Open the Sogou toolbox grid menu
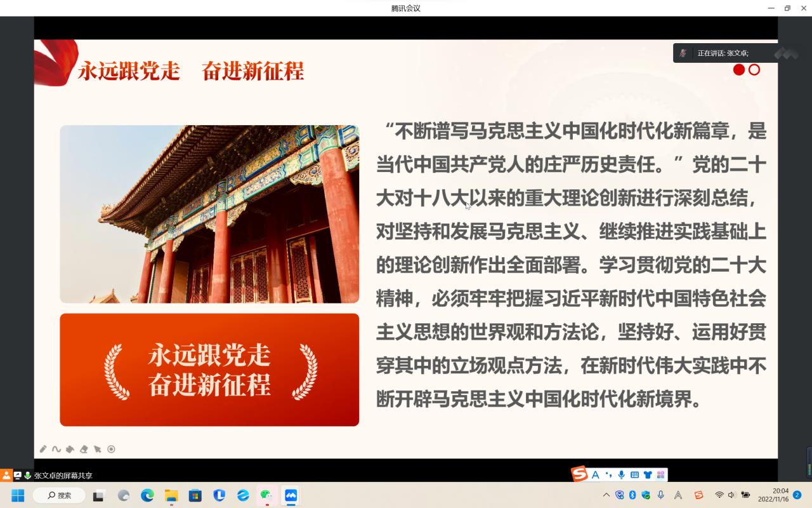This screenshot has width=812, height=508. [661, 474]
